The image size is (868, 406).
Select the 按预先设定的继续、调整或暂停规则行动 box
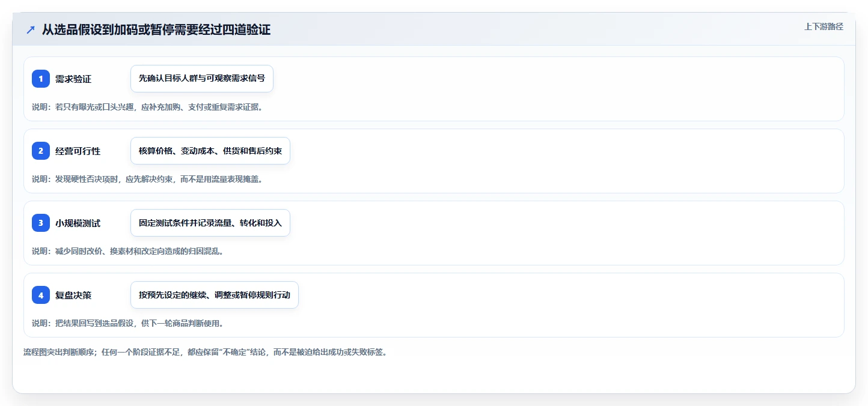(215, 295)
